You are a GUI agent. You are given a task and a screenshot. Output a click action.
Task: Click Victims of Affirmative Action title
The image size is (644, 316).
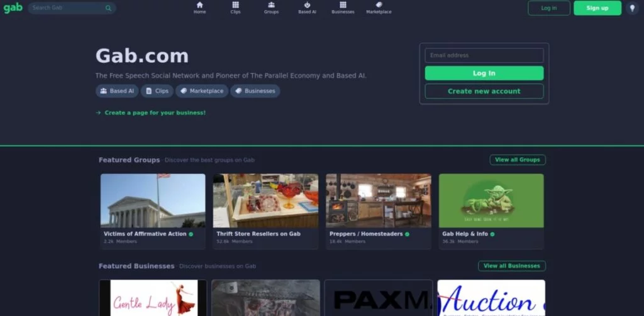click(145, 234)
